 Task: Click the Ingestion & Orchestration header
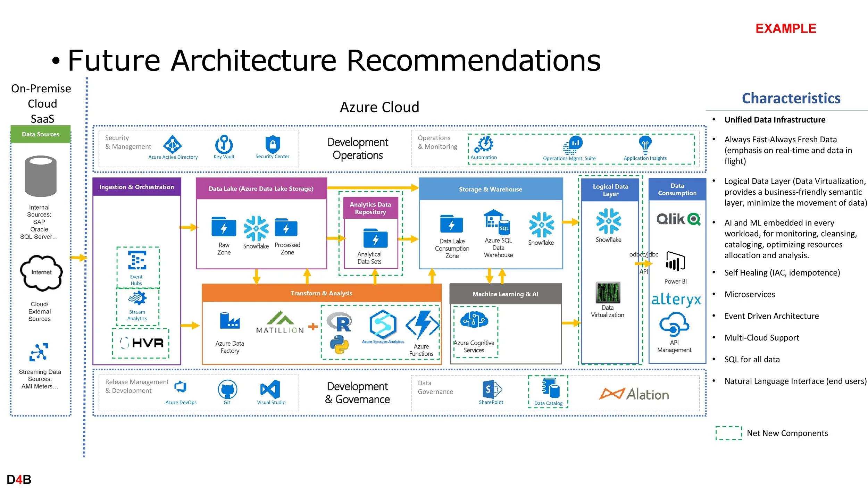coord(137,187)
